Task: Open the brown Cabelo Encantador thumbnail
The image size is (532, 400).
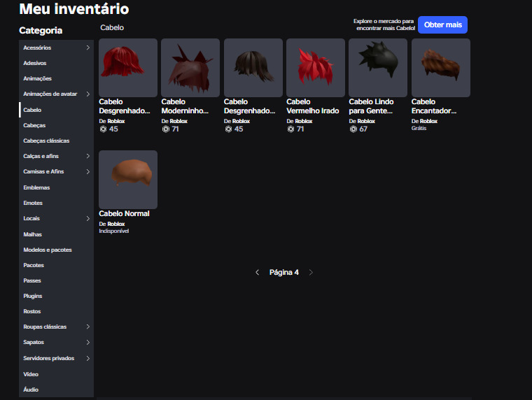Action: tap(440, 67)
